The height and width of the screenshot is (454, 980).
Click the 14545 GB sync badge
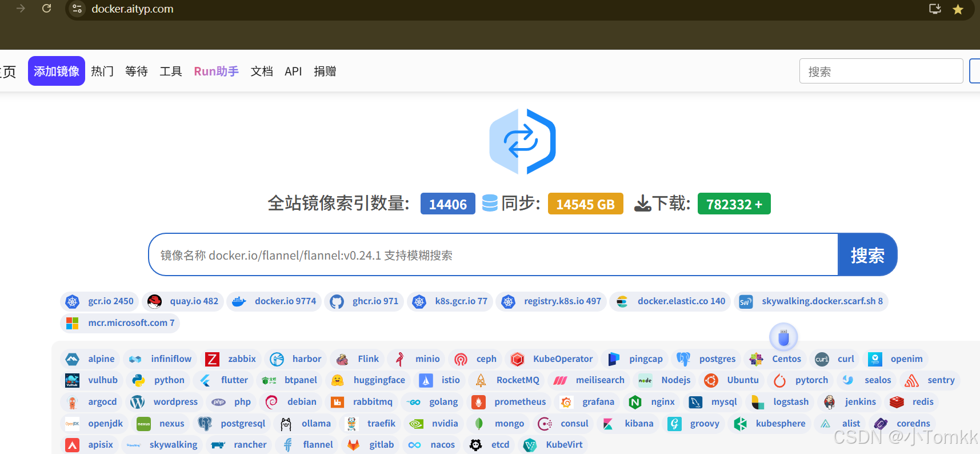pos(585,204)
